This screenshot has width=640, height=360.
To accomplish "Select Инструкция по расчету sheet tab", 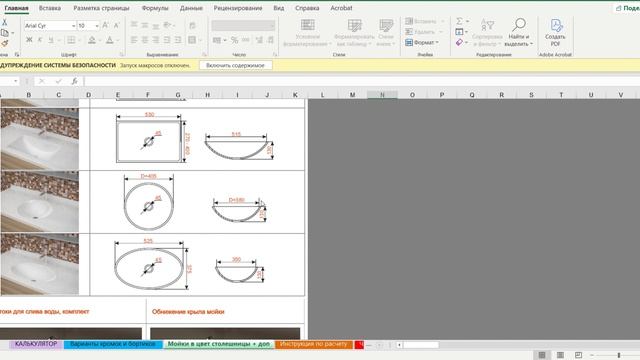I will 313,344.
